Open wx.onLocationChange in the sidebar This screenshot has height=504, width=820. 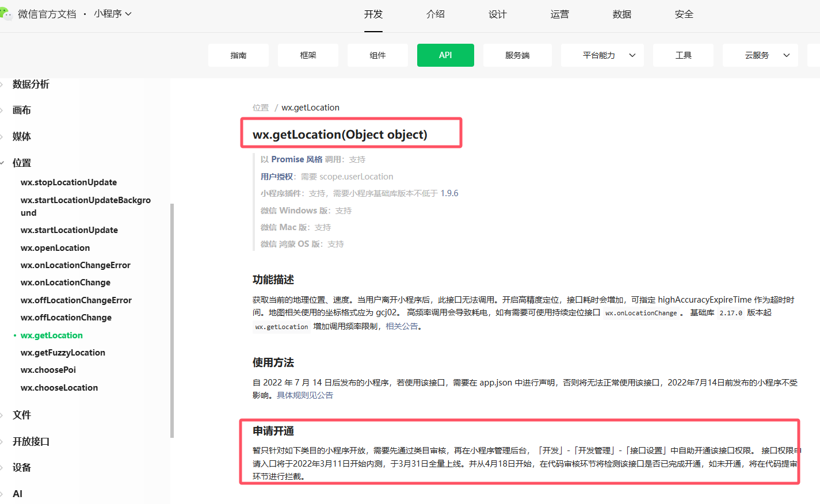66,282
